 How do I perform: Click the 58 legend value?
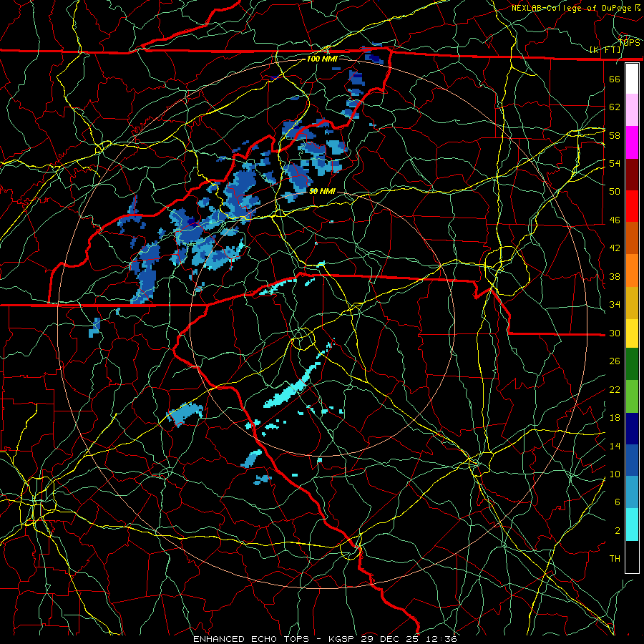(615, 135)
